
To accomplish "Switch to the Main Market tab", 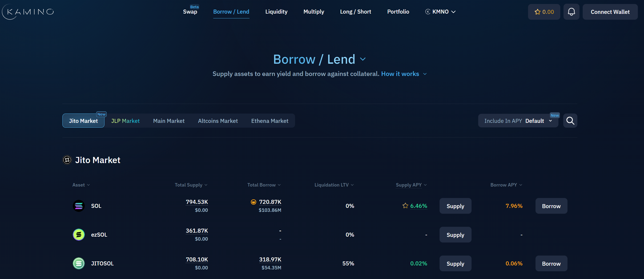I will click(x=169, y=121).
